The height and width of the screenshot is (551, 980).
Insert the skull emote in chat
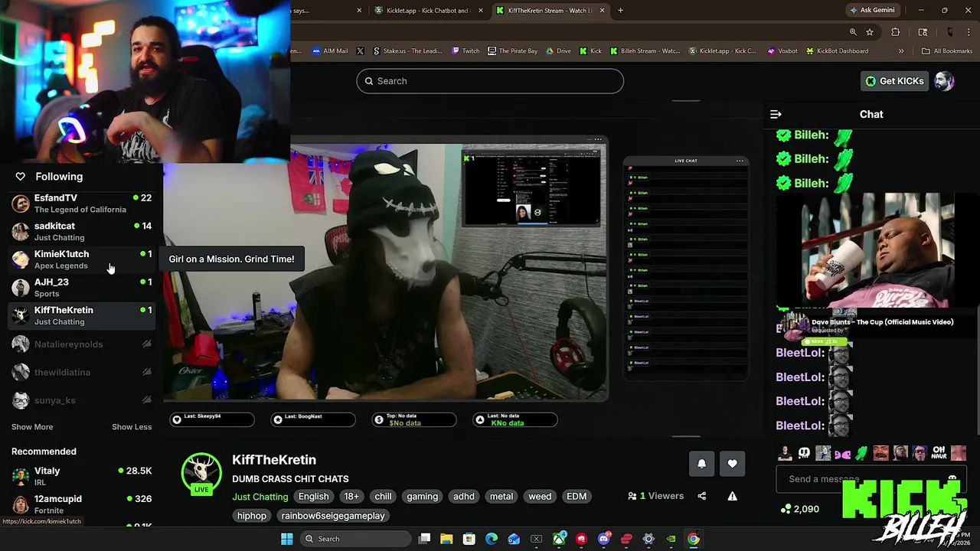coord(804,453)
